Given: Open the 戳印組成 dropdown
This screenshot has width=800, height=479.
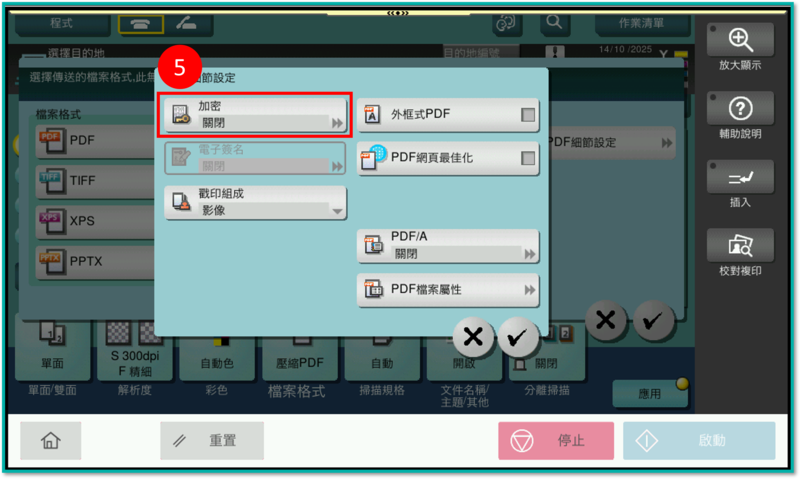Looking at the screenshot, I should (x=255, y=203).
